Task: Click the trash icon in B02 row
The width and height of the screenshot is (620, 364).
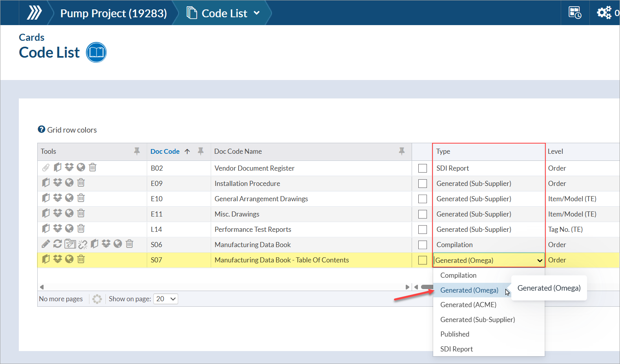Action: pos(93,167)
